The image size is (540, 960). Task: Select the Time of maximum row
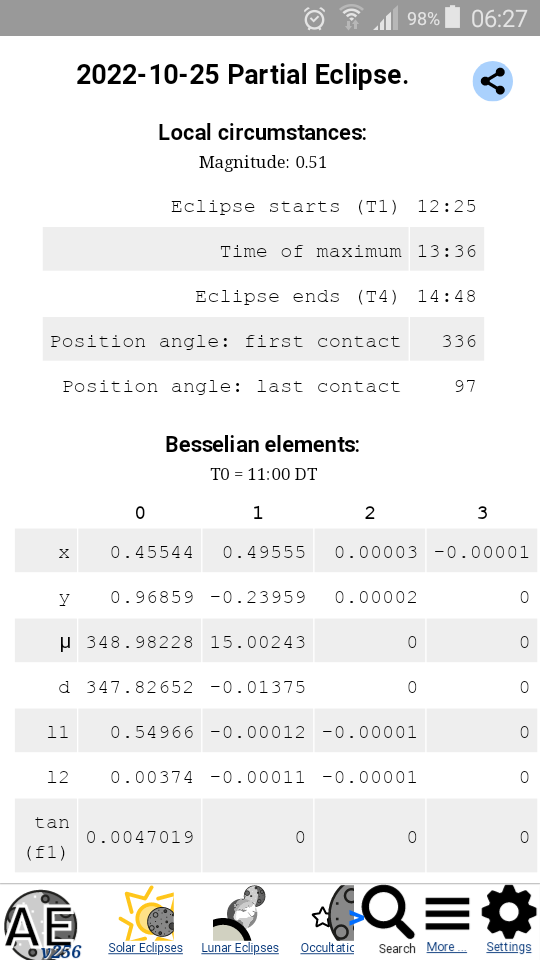tap(263, 251)
